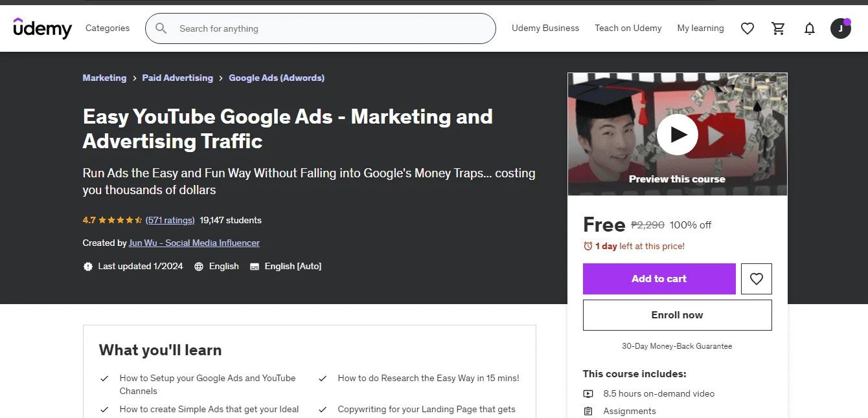
Task: Open Udemy Business from the header
Action: 545,28
